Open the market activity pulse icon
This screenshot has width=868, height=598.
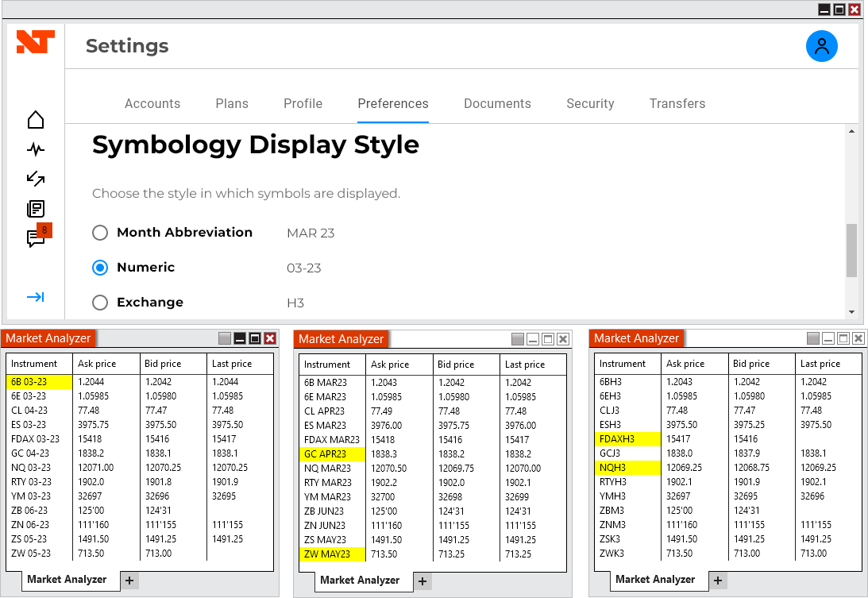[36, 149]
